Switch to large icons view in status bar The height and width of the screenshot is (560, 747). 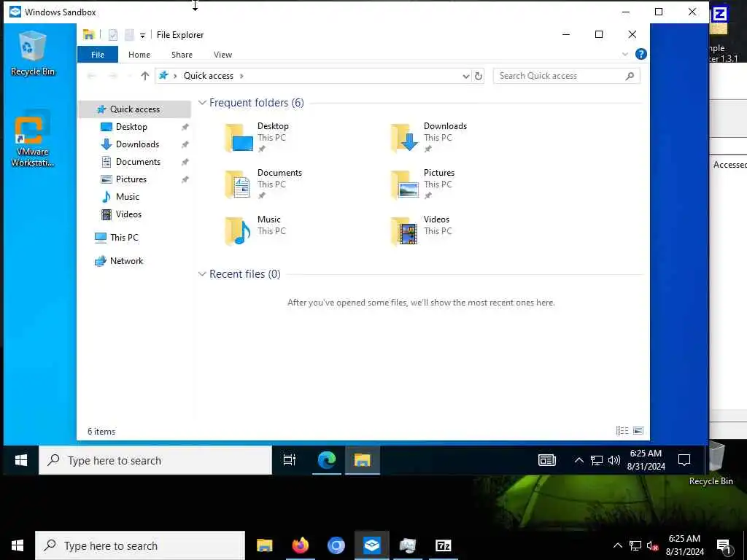pyautogui.click(x=638, y=430)
